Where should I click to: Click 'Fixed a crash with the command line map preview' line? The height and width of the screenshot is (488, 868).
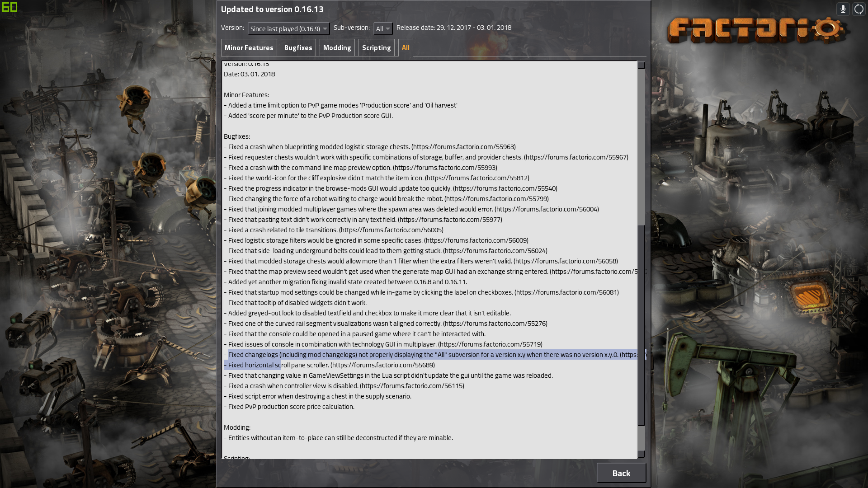360,168
